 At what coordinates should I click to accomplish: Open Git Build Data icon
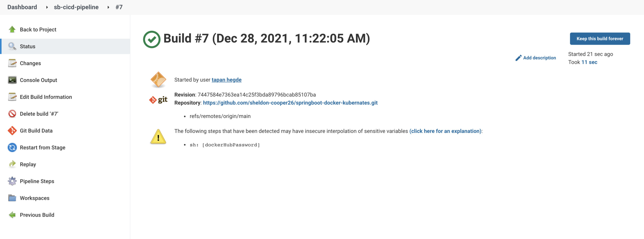(12, 130)
